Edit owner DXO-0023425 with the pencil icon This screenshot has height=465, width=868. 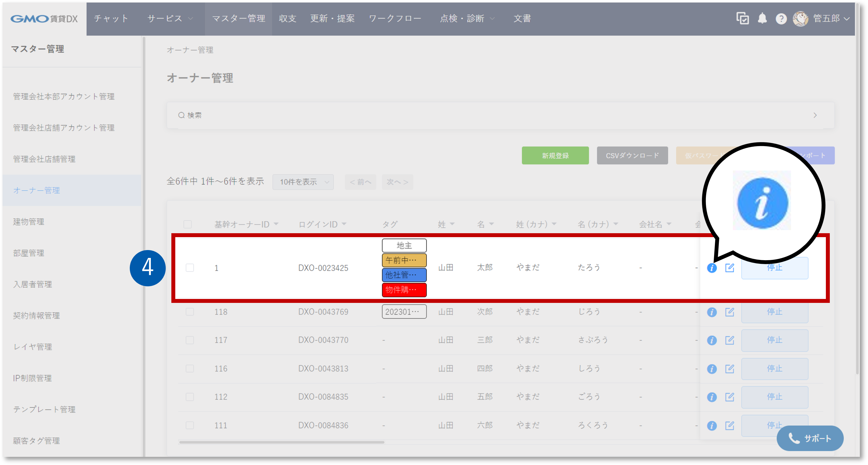pyautogui.click(x=730, y=268)
